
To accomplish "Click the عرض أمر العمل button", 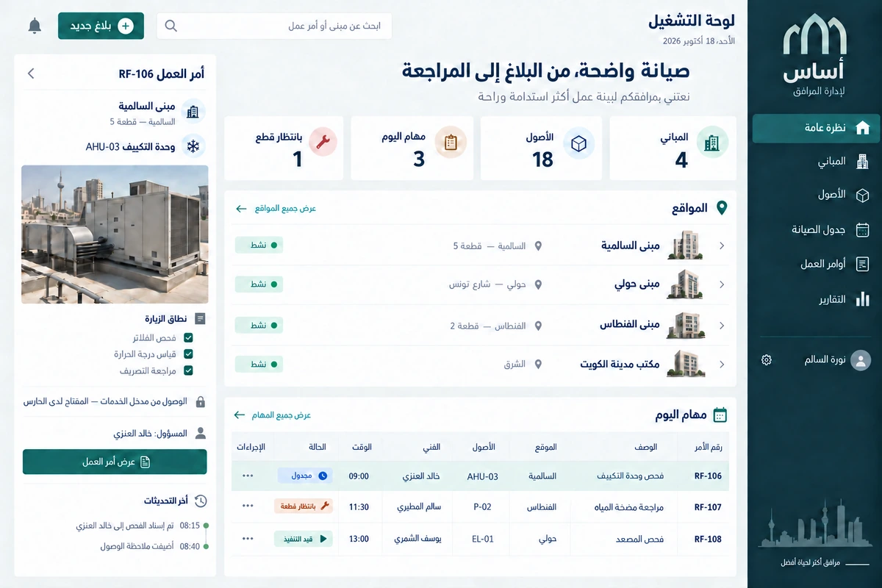I will pos(115,462).
